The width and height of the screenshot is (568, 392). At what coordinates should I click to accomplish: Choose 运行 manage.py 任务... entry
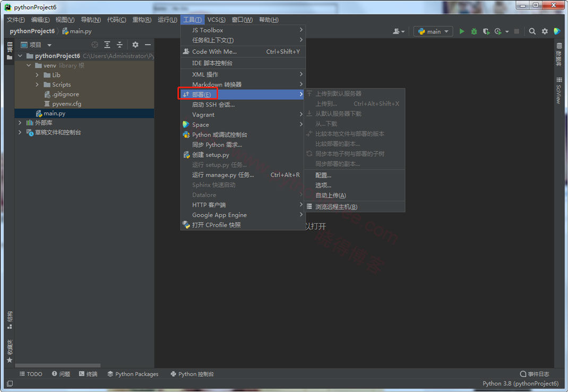click(243, 175)
